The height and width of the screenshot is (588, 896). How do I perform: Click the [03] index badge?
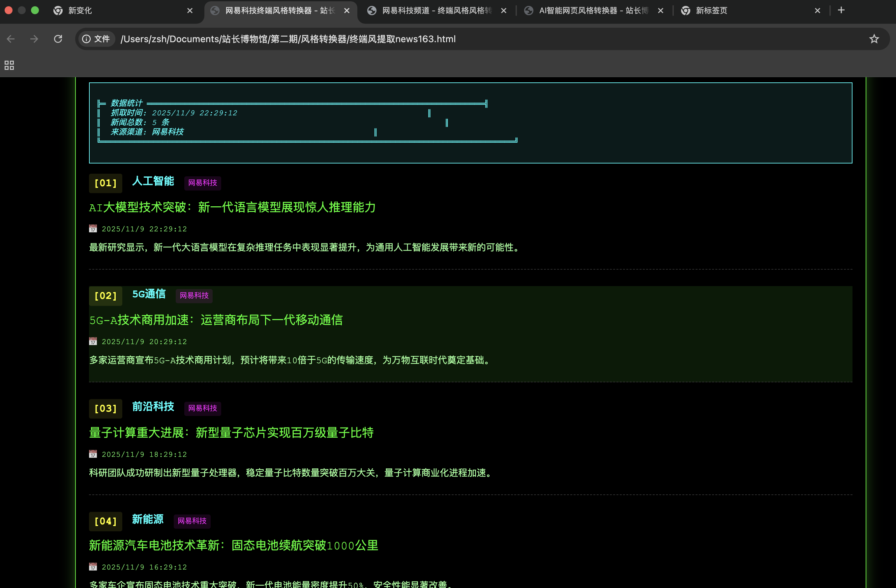pyautogui.click(x=105, y=408)
